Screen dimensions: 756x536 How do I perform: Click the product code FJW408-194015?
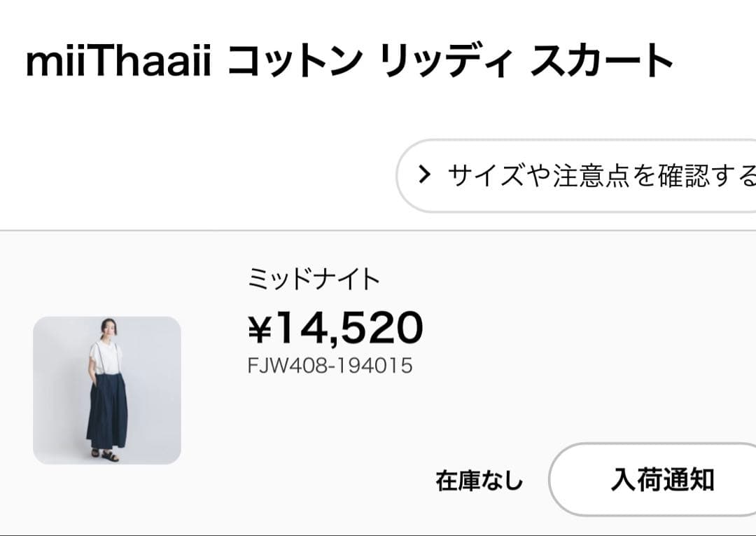coord(330,364)
